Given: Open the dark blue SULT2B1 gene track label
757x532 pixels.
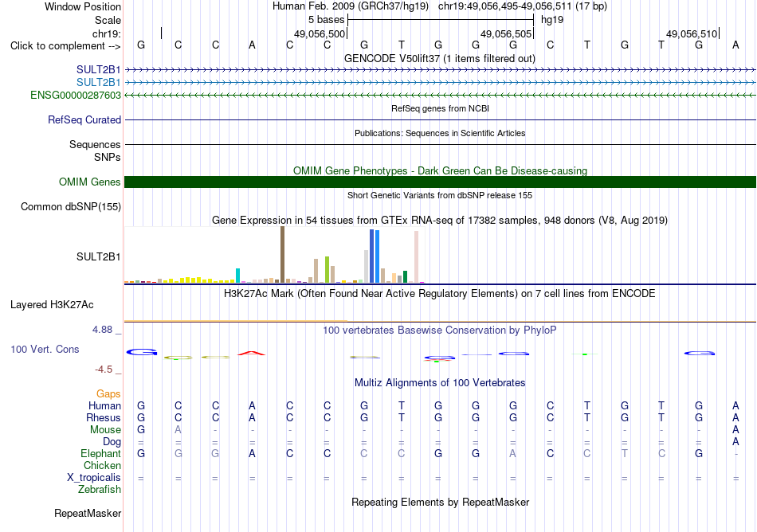Looking at the screenshot, I should click(98, 70).
